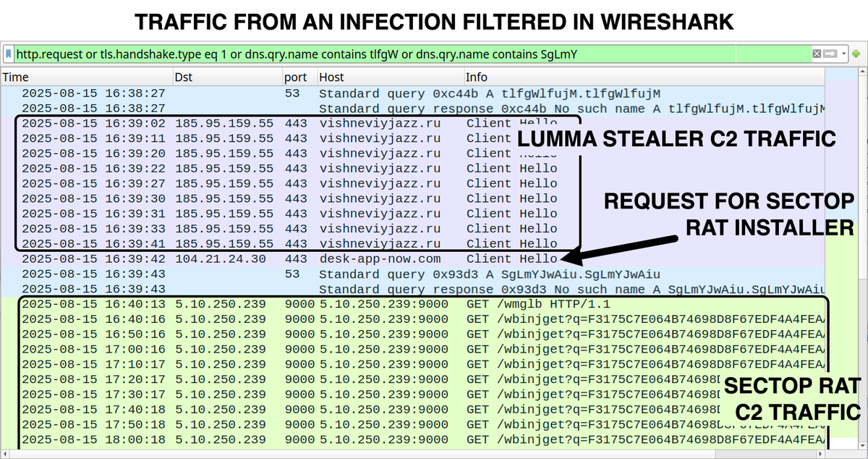Select the 16:39:41 Client Hello packet
This screenshot has width=868, height=459.
tap(412, 243)
